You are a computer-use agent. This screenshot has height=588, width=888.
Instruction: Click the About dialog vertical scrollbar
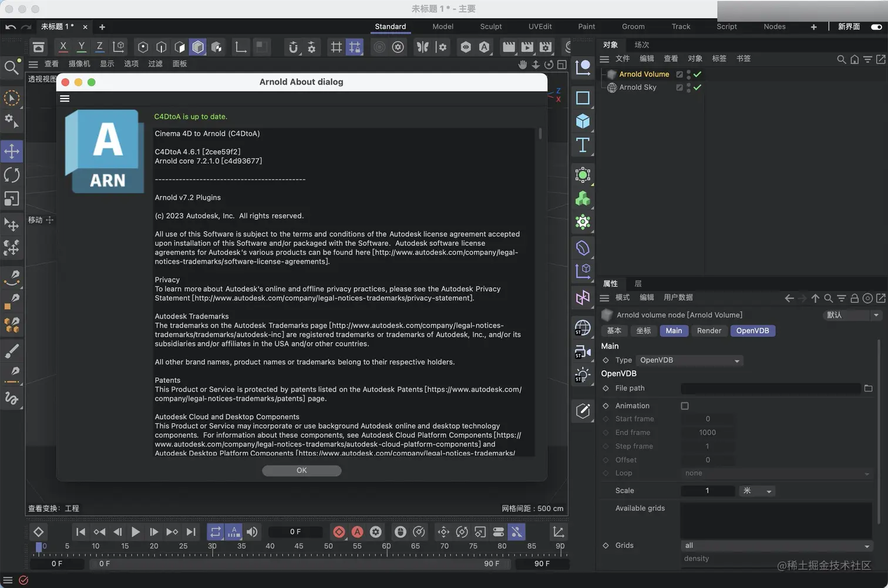pos(540,134)
